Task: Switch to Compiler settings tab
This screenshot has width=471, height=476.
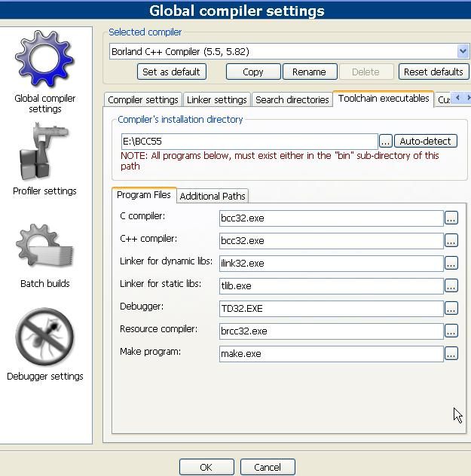Action: [143, 99]
